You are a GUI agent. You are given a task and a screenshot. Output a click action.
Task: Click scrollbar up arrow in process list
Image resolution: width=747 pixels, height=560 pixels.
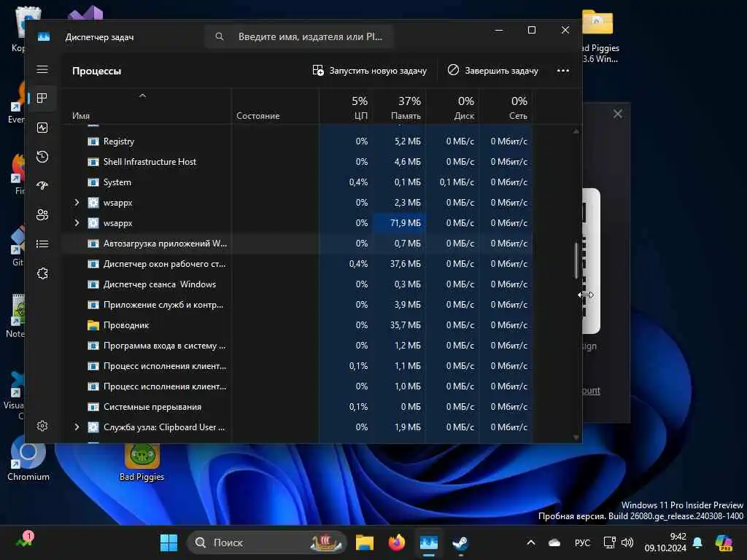(576, 131)
